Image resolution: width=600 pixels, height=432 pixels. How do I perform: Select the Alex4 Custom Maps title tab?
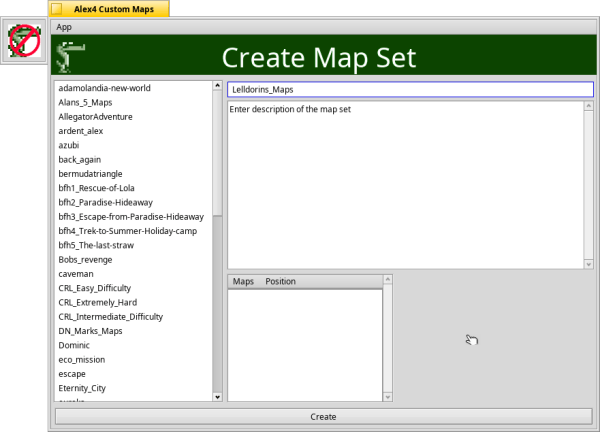[x=112, y=8]
